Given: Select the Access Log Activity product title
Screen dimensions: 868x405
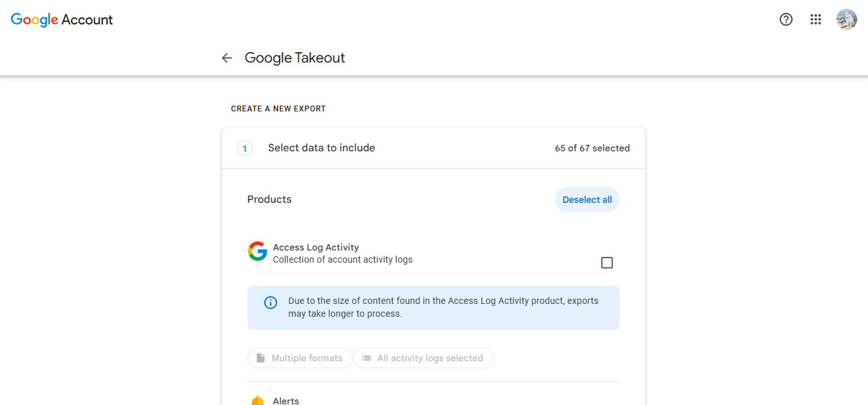Looking at the screenshot, I should [x=316, y=247].
